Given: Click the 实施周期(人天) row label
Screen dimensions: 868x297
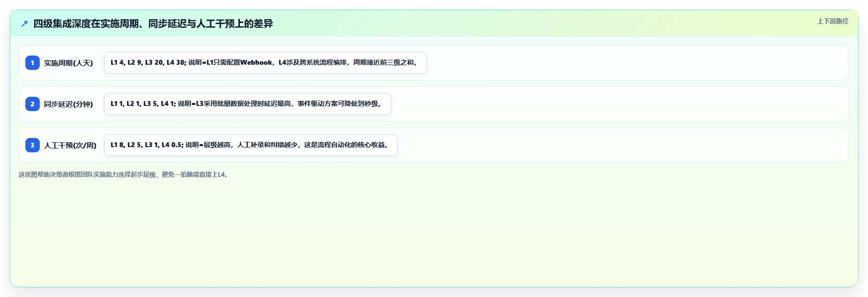Looking at the screenshot, I should [68, 63].
